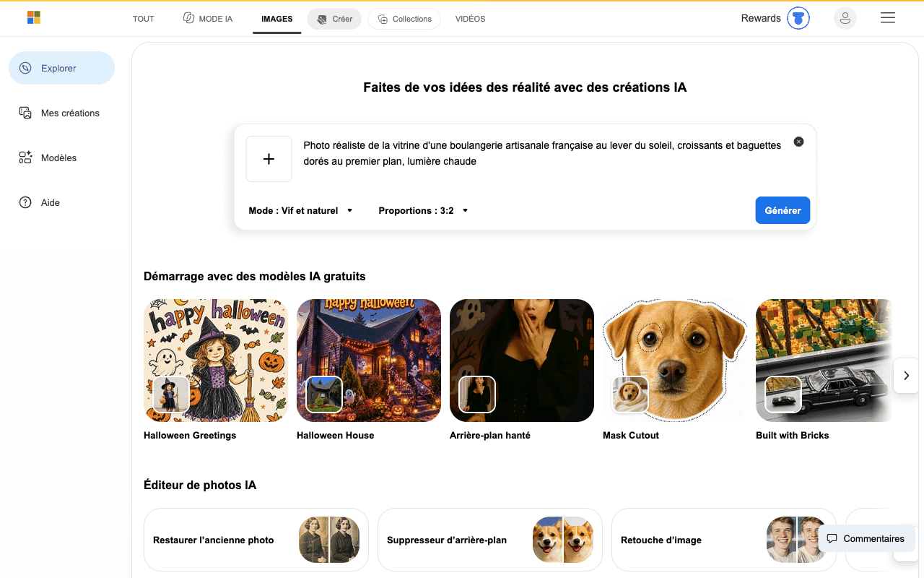Image resolution: width=924 pixels, height=578 pixels.
Task: Open the Commentaires feedback button
Action: click(x=866, y=538)
